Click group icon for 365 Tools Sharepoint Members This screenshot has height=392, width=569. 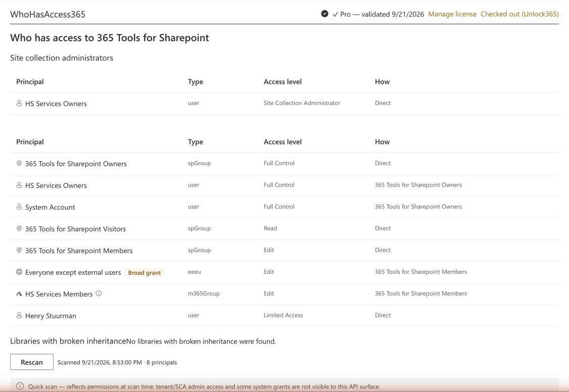pyautogui.click(x=19, y=250)
